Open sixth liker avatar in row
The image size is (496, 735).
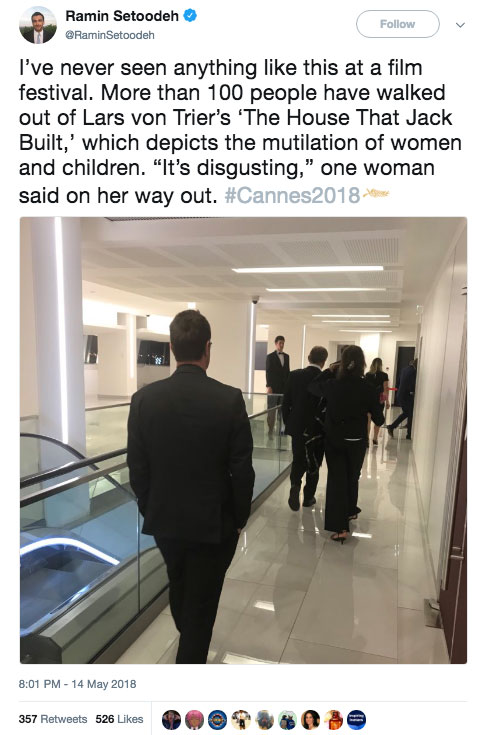(x=287, y=720)
